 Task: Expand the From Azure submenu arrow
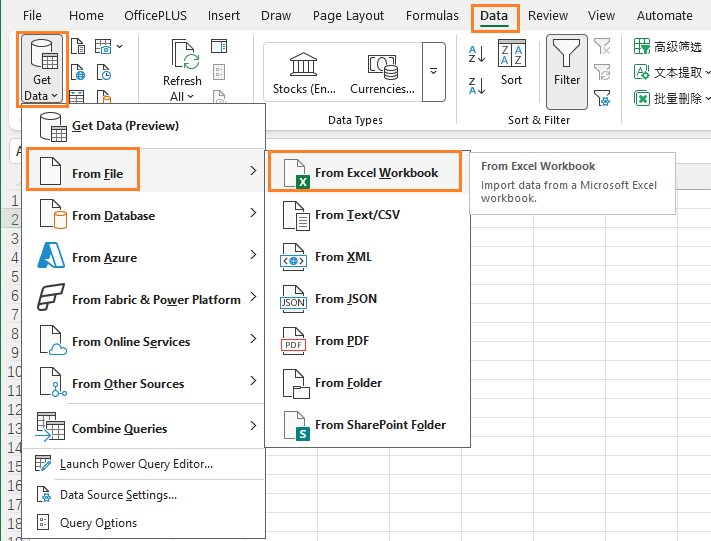click(253, 255)
